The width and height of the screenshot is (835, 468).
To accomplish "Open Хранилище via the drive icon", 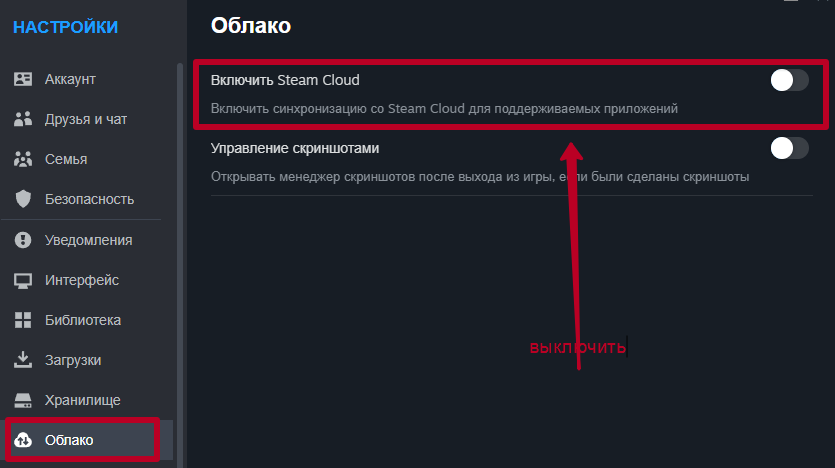I will (x=24, y=400).
